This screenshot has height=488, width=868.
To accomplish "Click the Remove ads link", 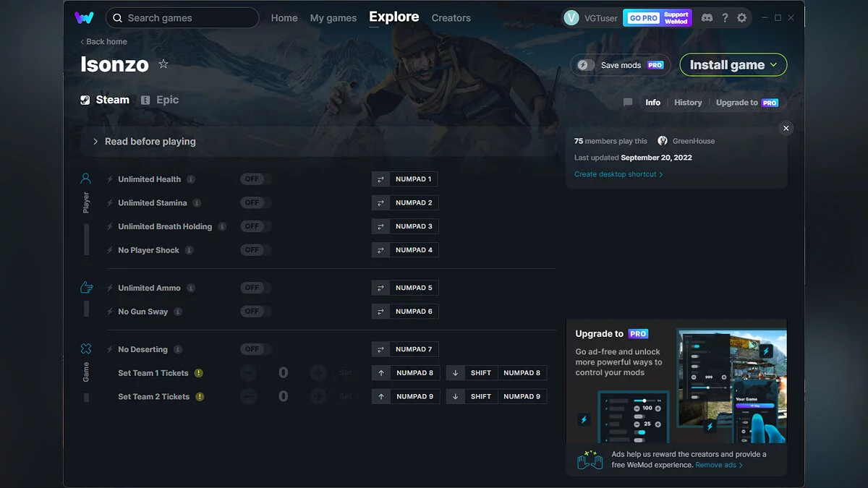I will 719,465.
